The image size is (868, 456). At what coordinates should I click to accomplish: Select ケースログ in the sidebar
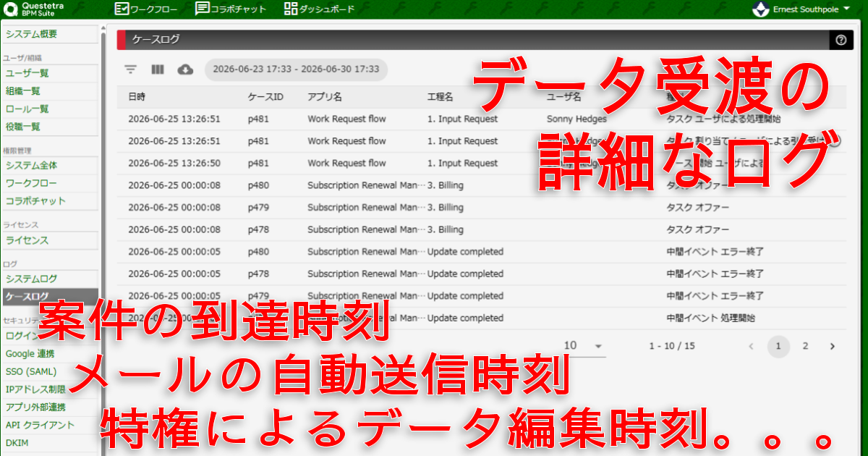(49, 297)
